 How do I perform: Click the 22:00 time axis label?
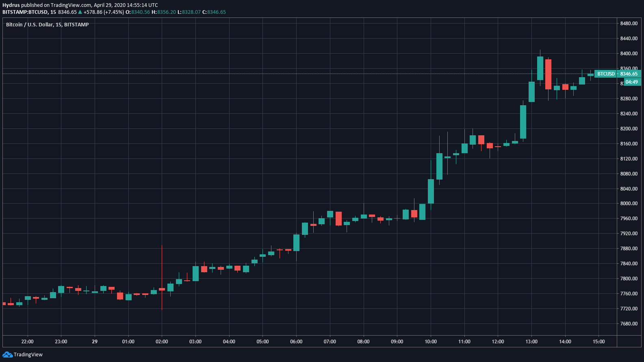28,342
